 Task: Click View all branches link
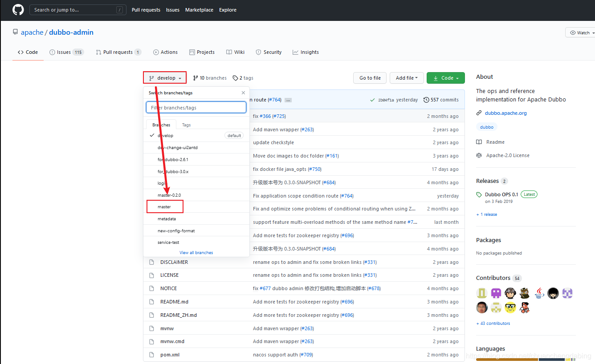196,253
